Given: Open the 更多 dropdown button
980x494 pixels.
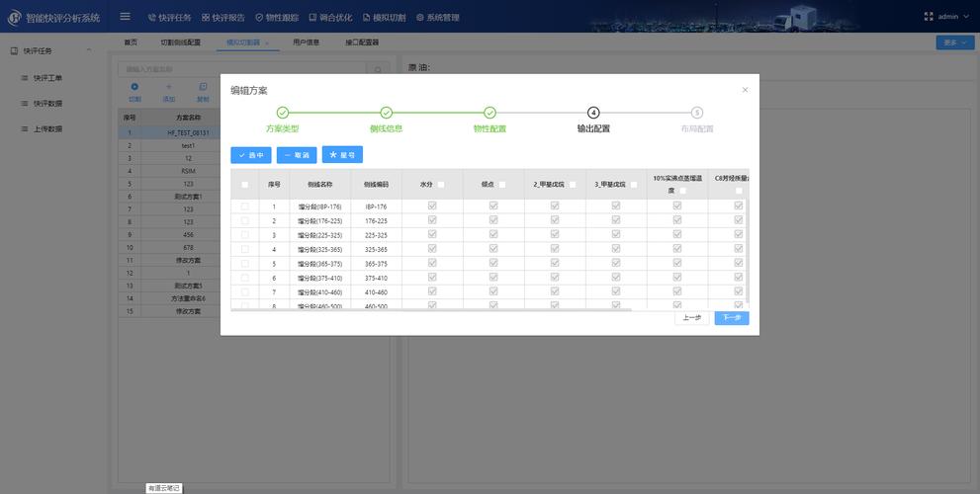Looking at the screenshot, I should point(954,42).
